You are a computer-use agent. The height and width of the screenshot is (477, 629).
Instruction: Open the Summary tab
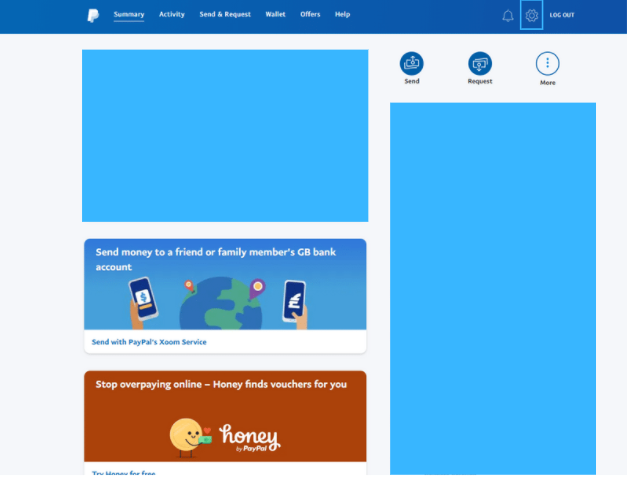pyautogui.click(x=129, y=14)
